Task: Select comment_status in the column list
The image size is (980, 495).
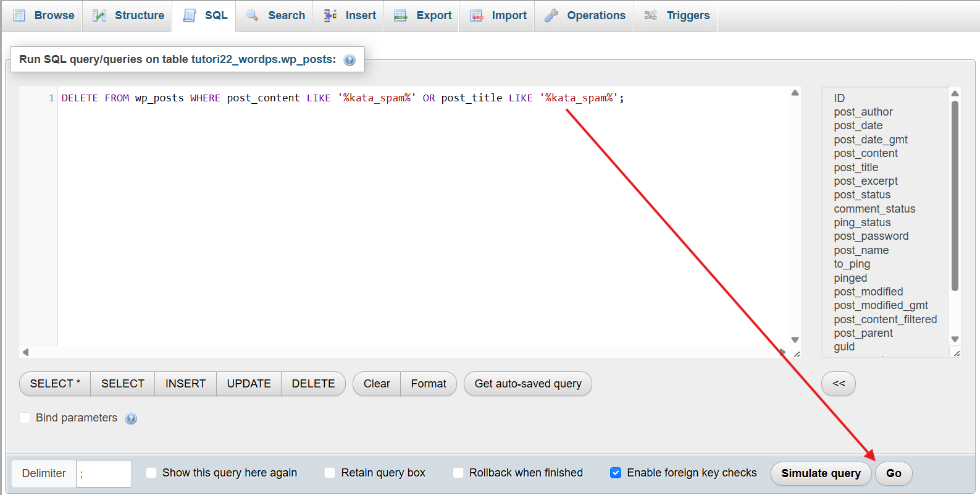Action: [x=874, y=209]
